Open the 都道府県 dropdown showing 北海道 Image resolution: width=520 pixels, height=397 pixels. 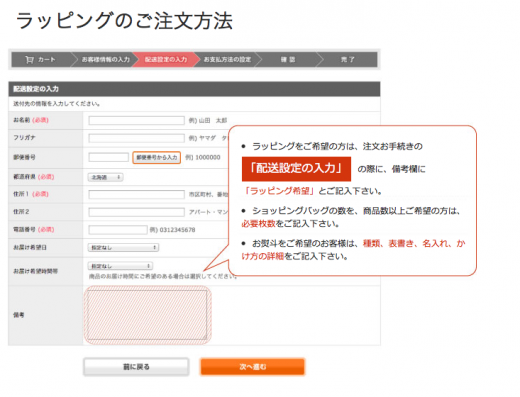pos(106,177)
